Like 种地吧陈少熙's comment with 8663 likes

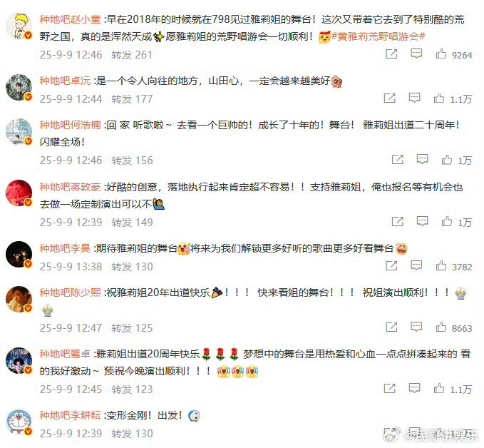tap(441, 327)
